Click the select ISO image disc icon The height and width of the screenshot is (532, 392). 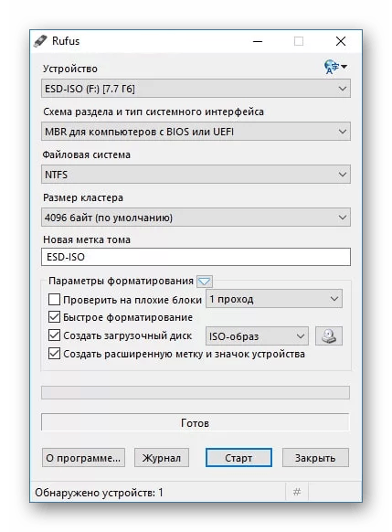(329, 335)
